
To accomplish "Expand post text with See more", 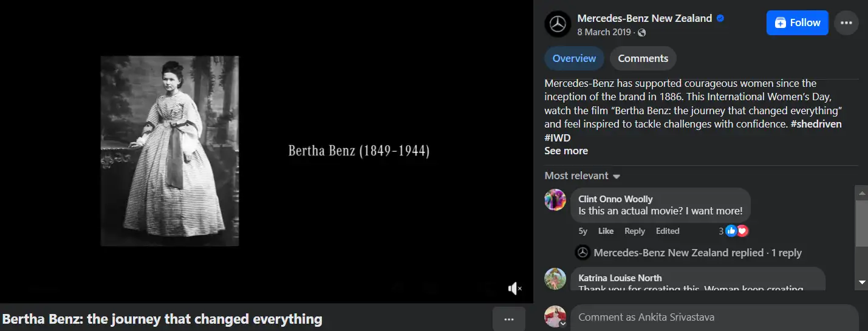I will click(566, 151).
